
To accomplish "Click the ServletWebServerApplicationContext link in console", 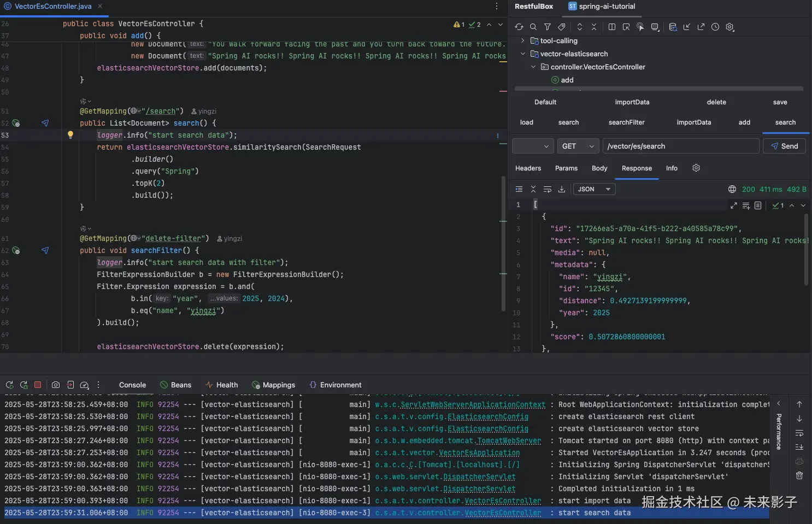I will pos(473,405).
